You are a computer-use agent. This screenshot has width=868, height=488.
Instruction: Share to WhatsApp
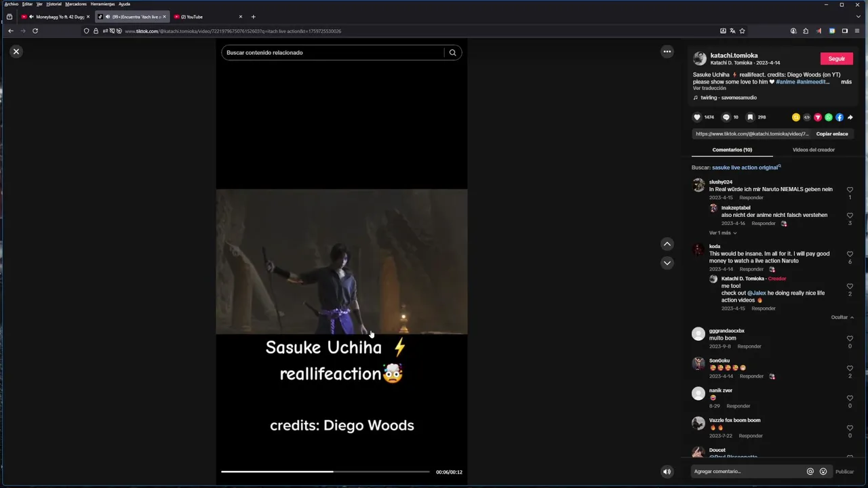click(x=829, y=117)
